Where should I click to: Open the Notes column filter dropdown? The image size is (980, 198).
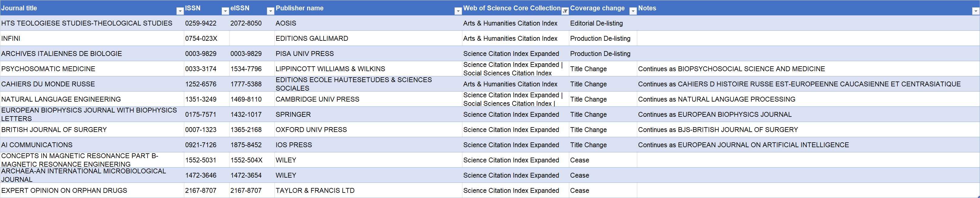975,11
